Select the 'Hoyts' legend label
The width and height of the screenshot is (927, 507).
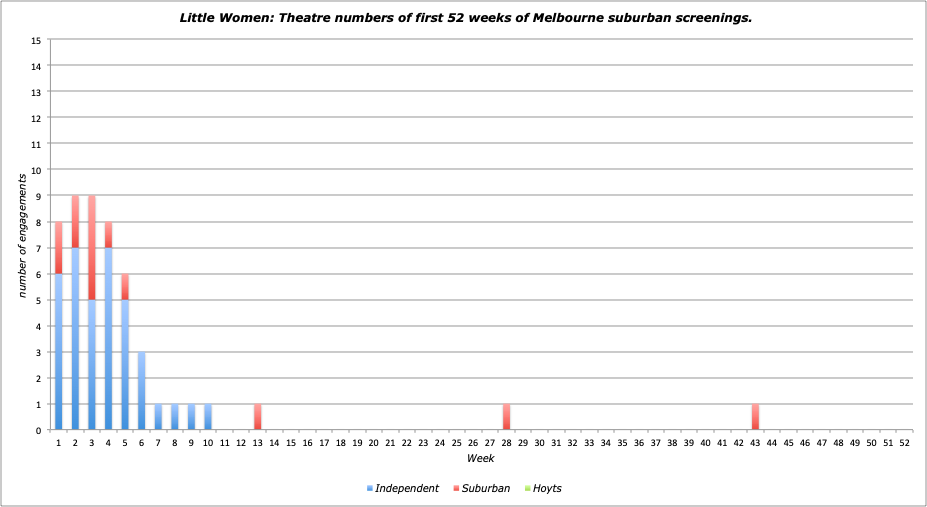click(x=547, y=489)
